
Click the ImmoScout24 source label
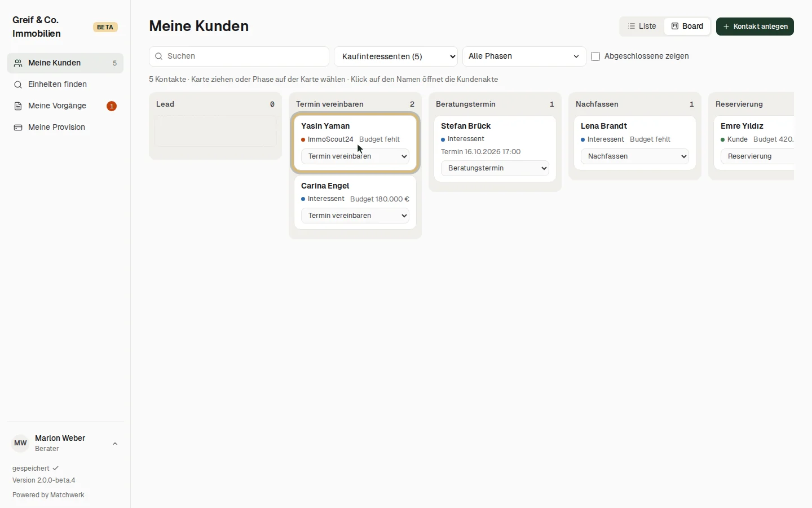330,139
